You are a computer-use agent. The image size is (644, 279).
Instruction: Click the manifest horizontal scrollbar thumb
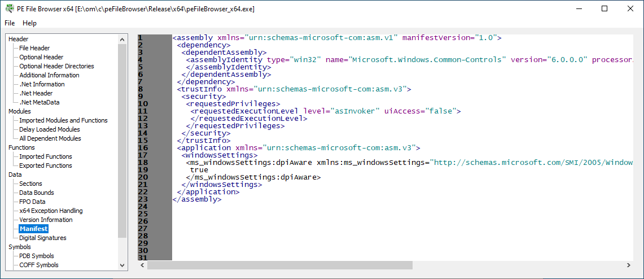click(280, 265)
